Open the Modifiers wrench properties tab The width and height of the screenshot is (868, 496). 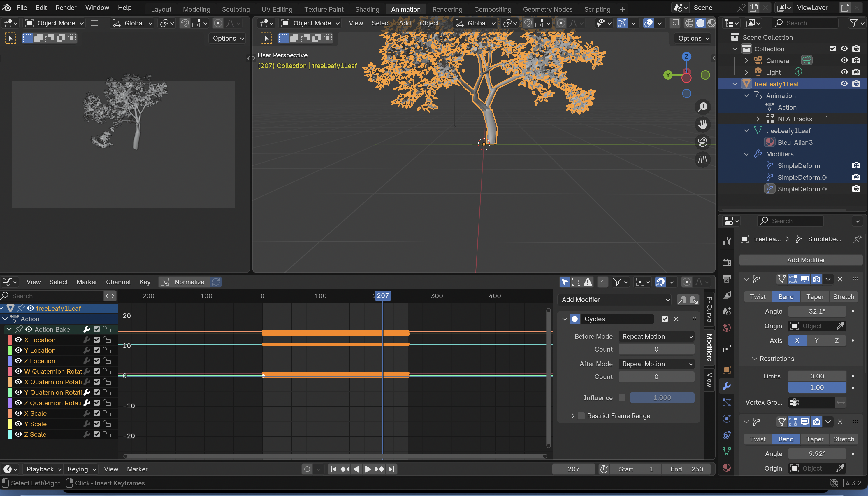click(726, 386)
